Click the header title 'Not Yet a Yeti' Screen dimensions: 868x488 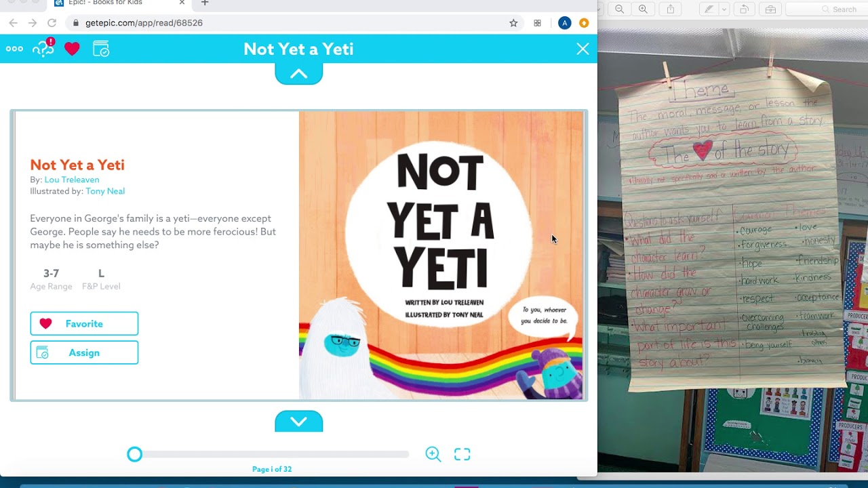pyautogui.click(x=298, y=49)
